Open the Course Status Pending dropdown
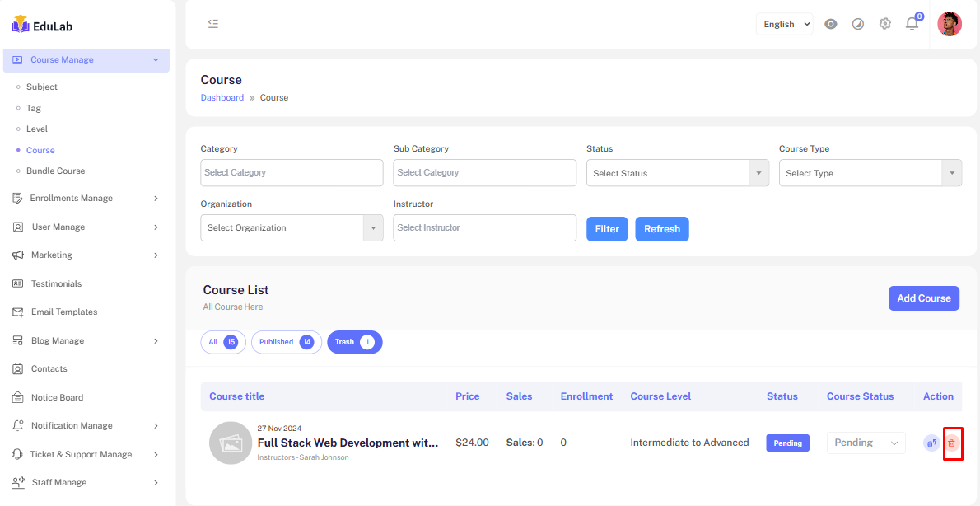Viewport: 980px width, 506px height. tap(866, 443)
